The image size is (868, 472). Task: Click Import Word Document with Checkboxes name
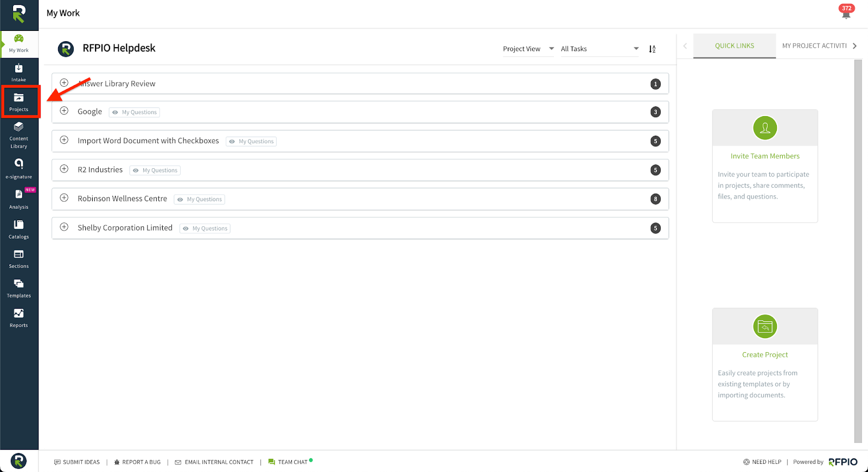(148, 141)
